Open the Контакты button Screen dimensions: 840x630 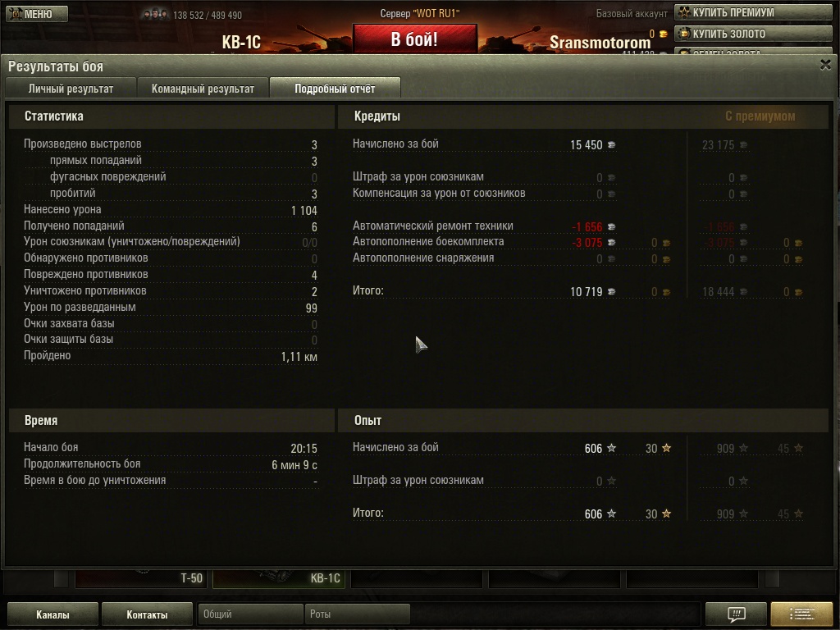pos(147,614)
